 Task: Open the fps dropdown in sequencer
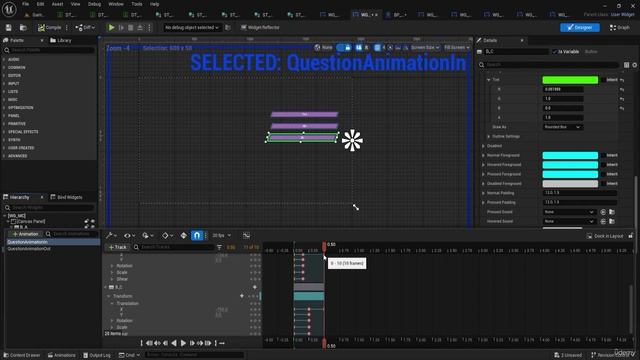click(x=222, y=236)
